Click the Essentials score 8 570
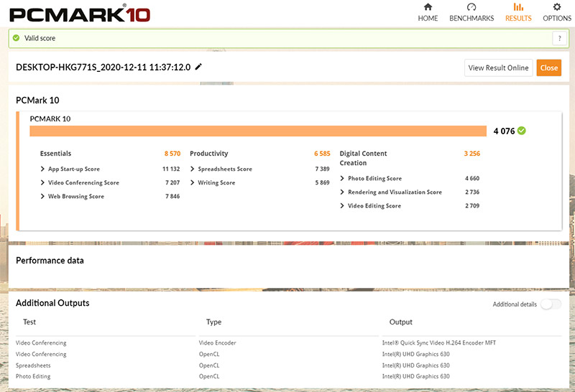This screenshot has height=392, width=575. click(x=172, y=154)
